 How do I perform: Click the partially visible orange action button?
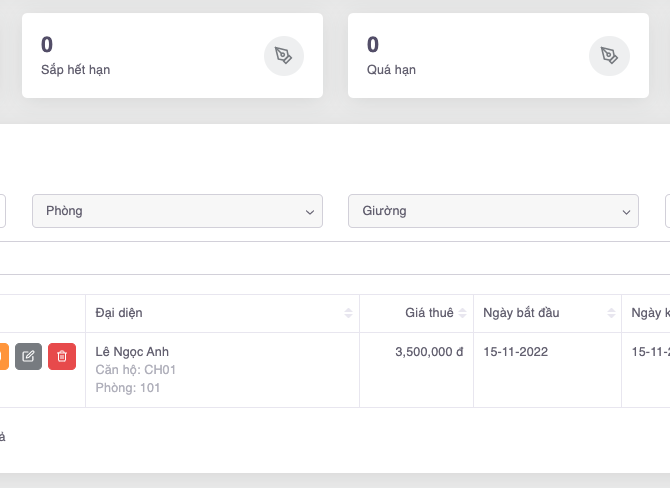click(3, 356)
